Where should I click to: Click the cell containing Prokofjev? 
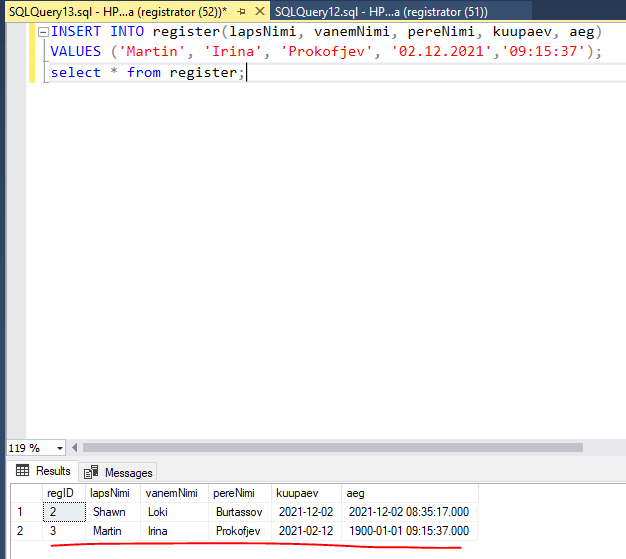240,531
